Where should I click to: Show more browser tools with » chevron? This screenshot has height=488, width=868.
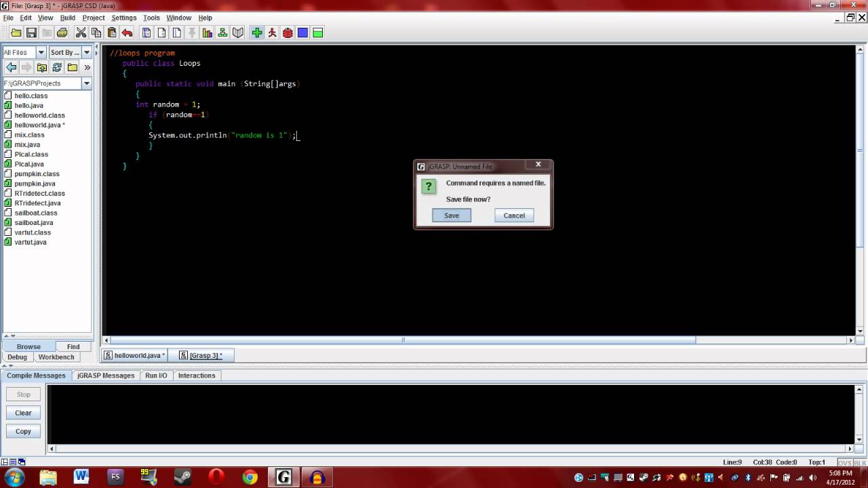pos(87,67)
